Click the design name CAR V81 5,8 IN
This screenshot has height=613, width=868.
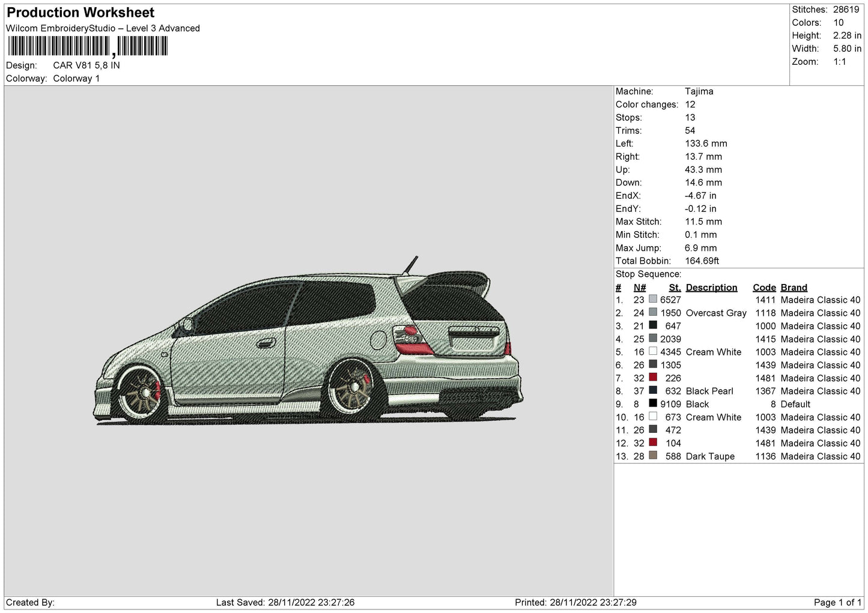[86, 65]
